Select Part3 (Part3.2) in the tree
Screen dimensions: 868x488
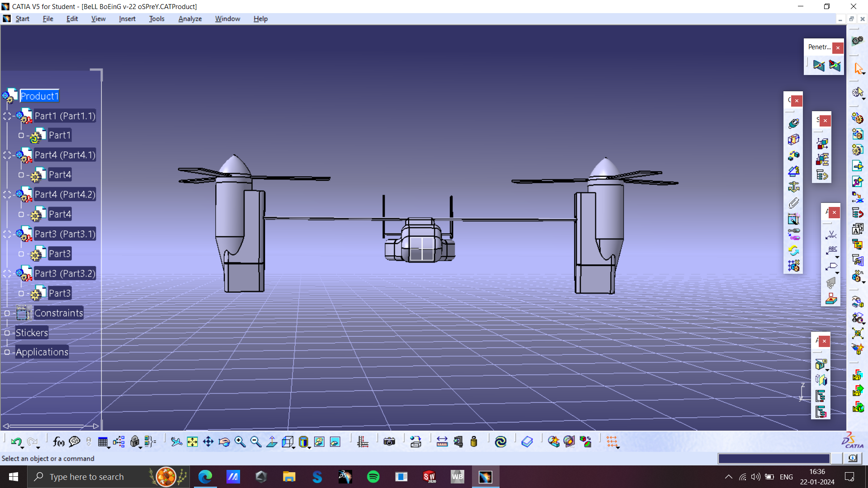(x=65, y=273)
